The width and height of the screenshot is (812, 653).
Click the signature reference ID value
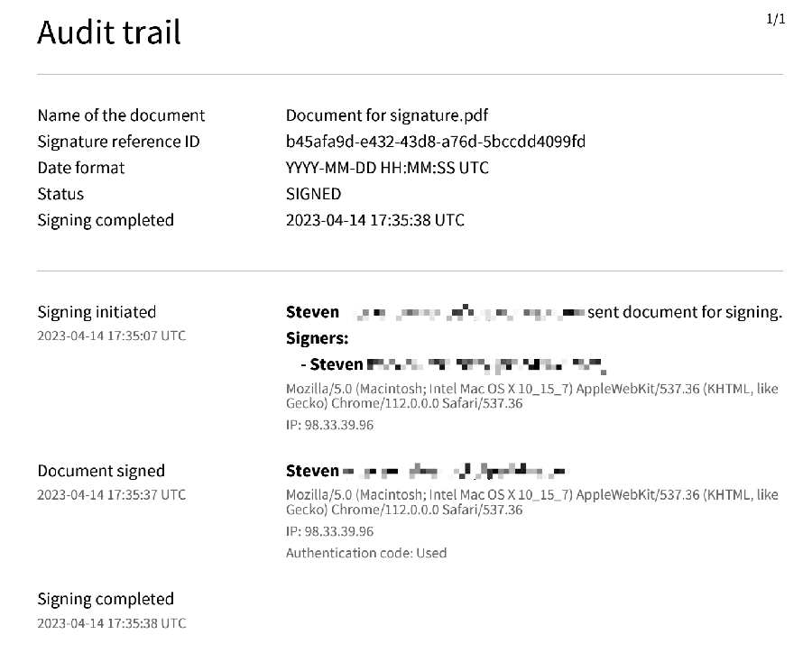[436, 142]
